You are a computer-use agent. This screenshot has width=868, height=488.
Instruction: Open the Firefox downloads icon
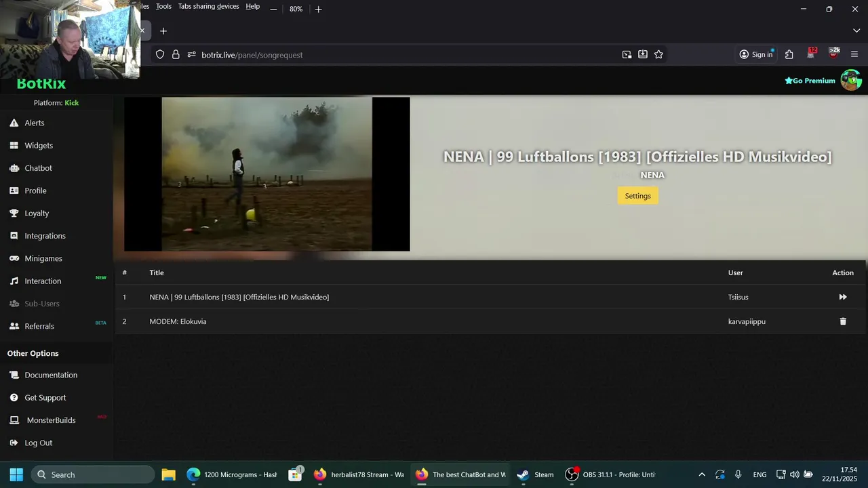pos(643,55)
